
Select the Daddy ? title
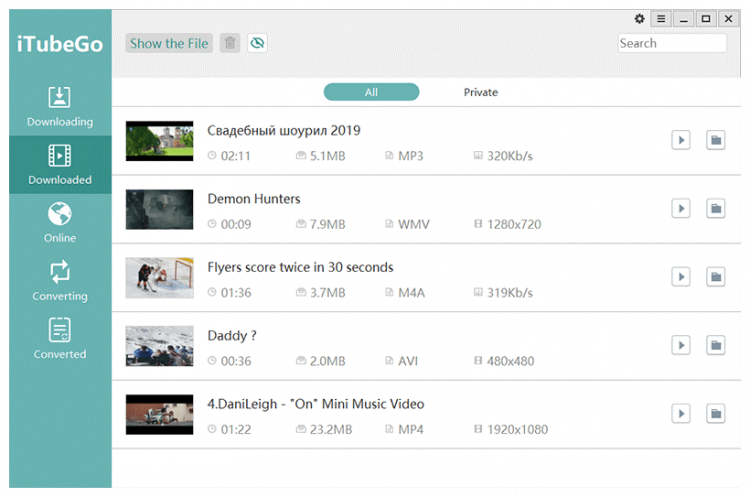tap(232, 336)
